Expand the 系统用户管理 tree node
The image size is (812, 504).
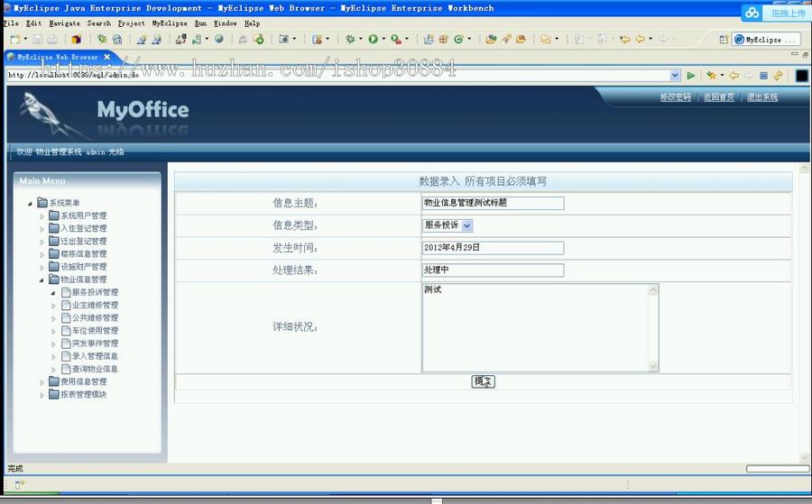(42, 216)
